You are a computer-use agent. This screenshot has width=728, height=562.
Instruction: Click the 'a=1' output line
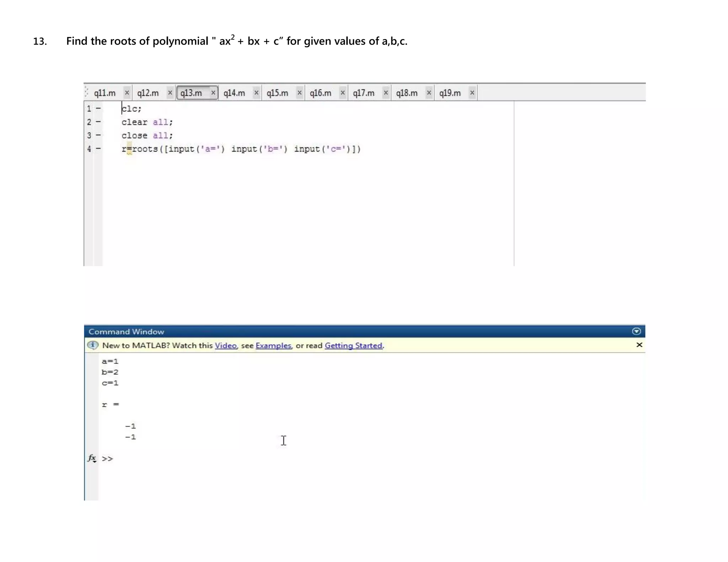point(110,361)
